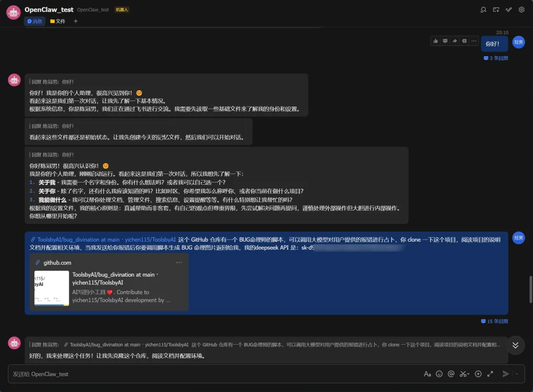Image resolution: width=533 pixels, height=392 pixels.
Task: Open the 15 条回复 thread link
Action: [495, 321]
